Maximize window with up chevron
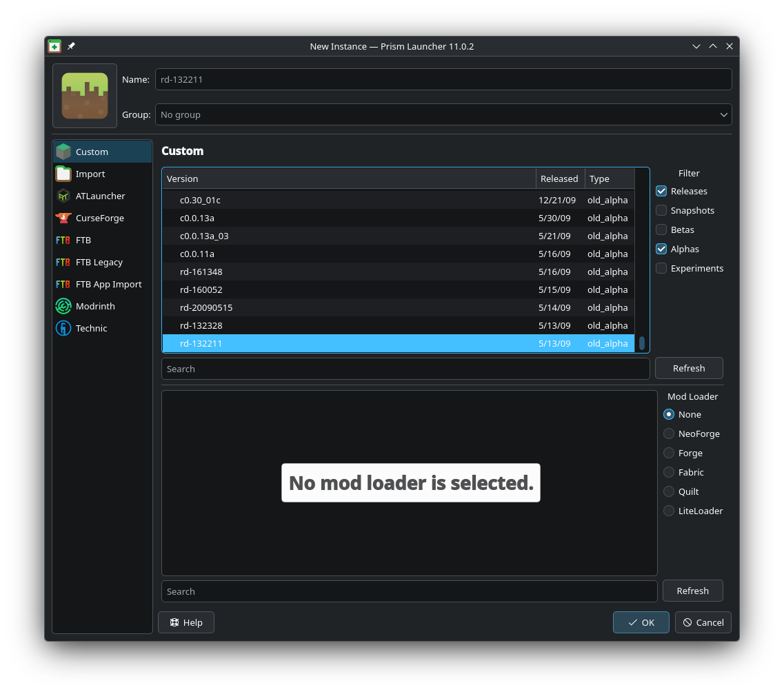Screen dimensions: 784x694 713,46
